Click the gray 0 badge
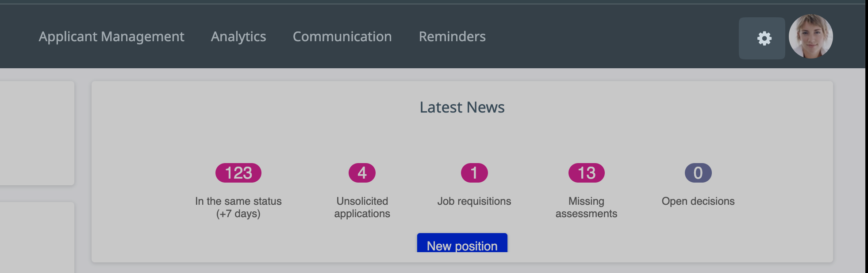Image resolution: width=868 pixels, height=273 pixels. pyautogui.click(x=698, y=173)
